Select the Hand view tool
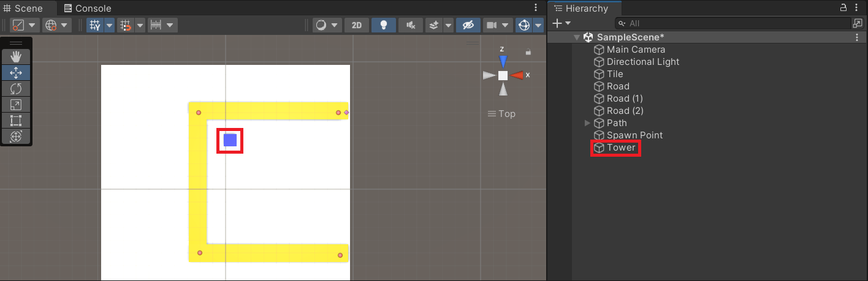The height and width of the screenshot is (281, 868). (x=16, y=56)
